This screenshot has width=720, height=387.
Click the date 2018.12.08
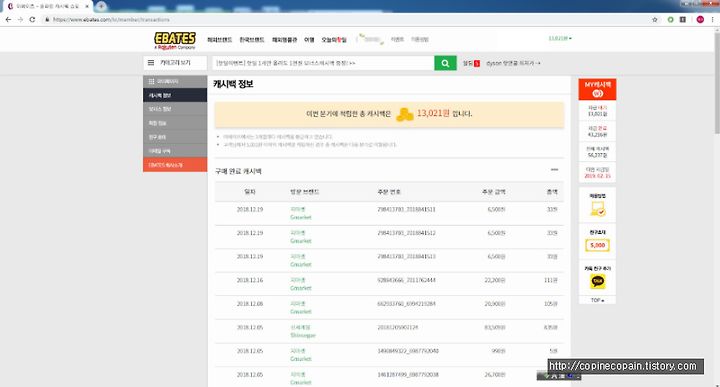[250, 304]
